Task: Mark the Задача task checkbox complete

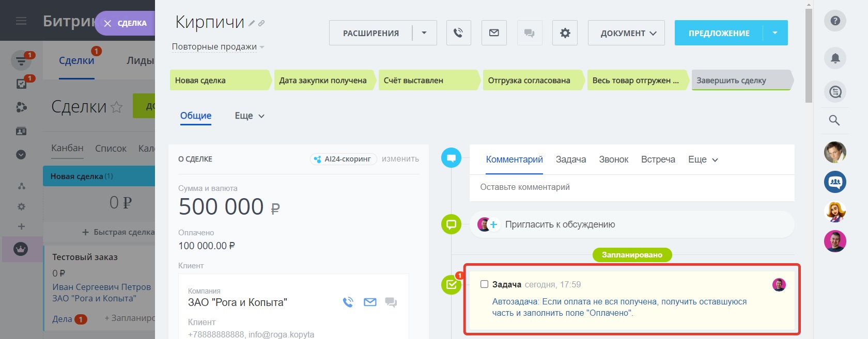Action: click(484, 284)
